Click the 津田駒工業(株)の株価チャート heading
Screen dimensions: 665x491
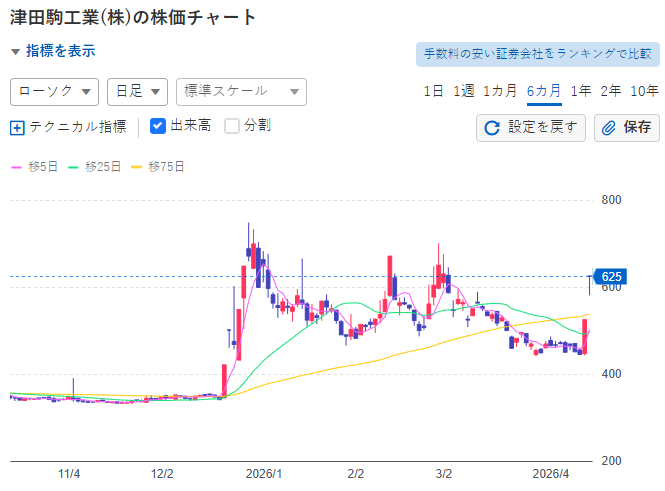pyautogui.click(x=133, y=18)
